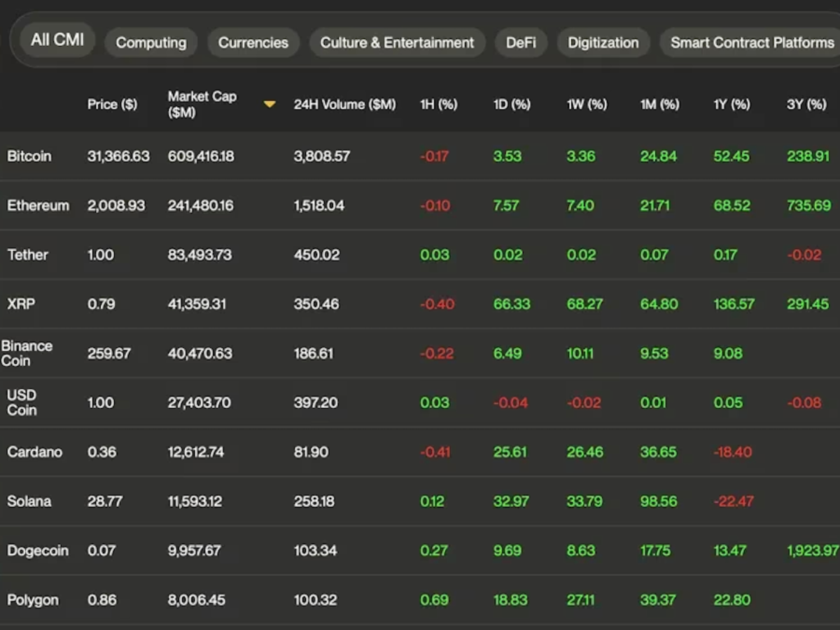Click Binance Coin price 259.67
This screenshot has height=630, width=840.
click(x=109, y=353)
